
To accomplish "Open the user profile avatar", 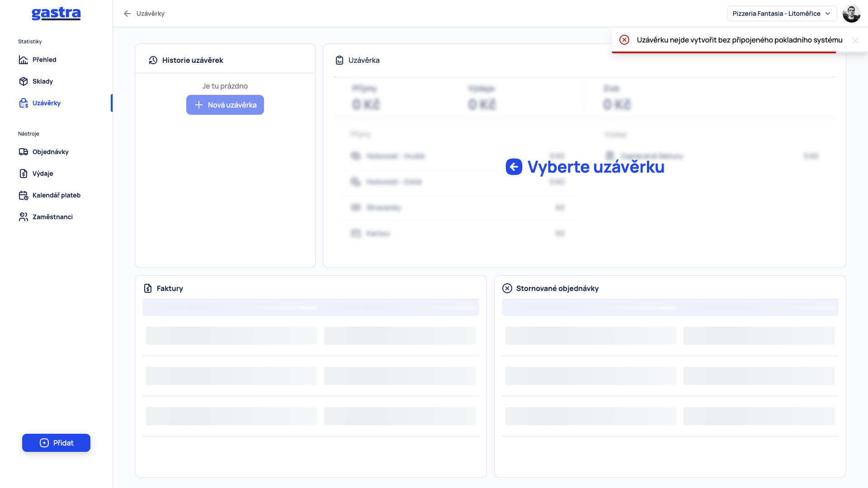I will (x=852, y=14).
